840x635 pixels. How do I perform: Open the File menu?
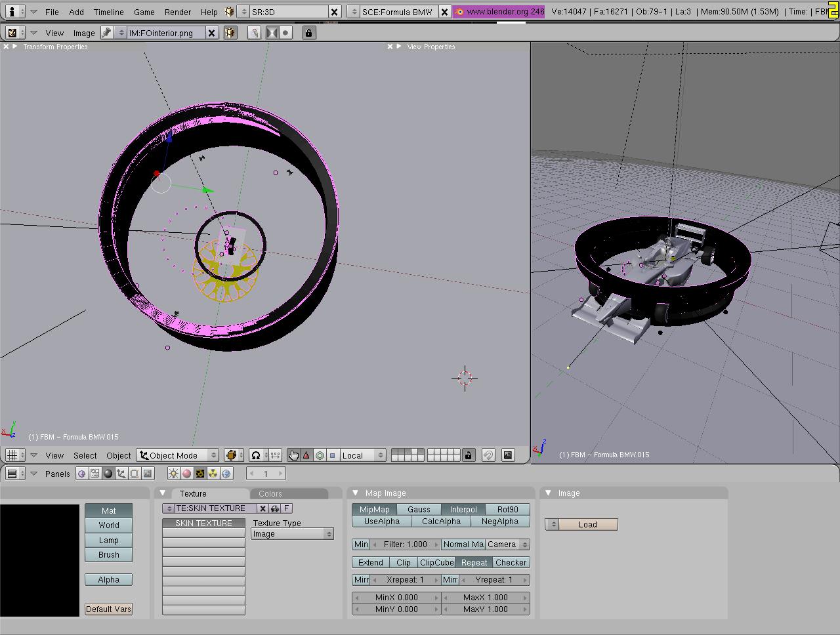[52, 12]
